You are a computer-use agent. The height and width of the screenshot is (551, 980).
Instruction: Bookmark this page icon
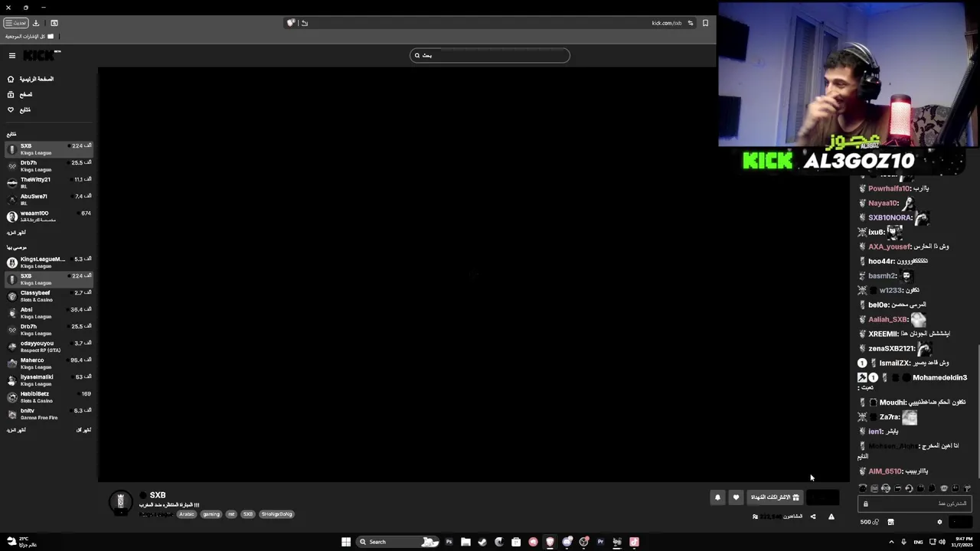coord(705,23)
